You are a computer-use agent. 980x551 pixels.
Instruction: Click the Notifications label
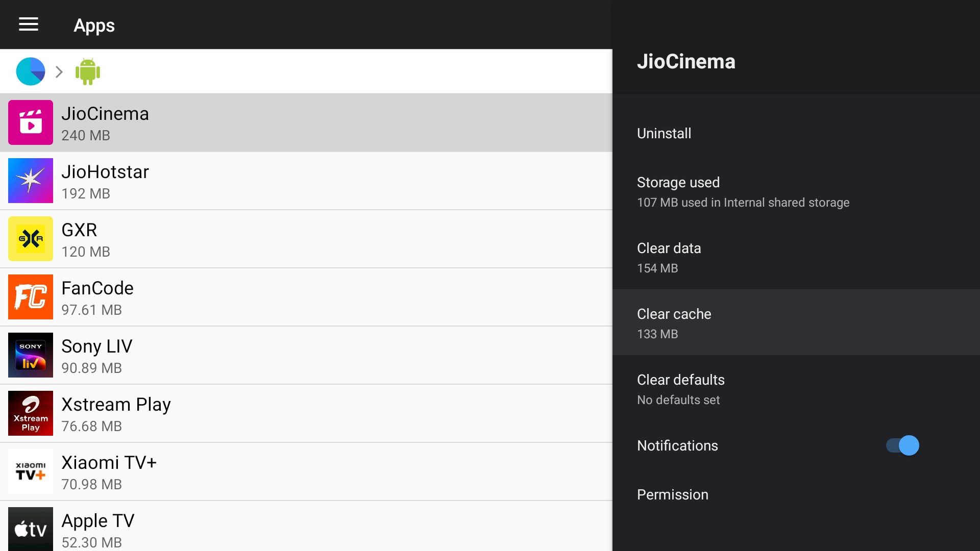pyautogui.click(x=677, y=445)
